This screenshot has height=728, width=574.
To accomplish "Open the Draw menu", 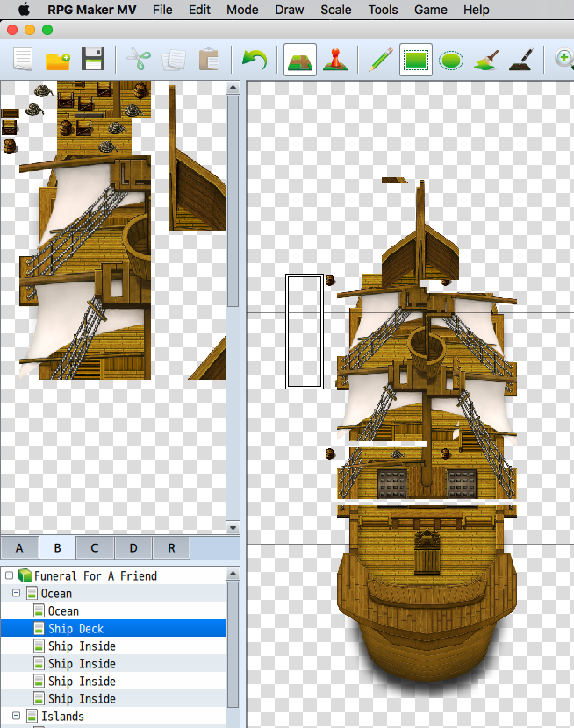I will 289,10.
